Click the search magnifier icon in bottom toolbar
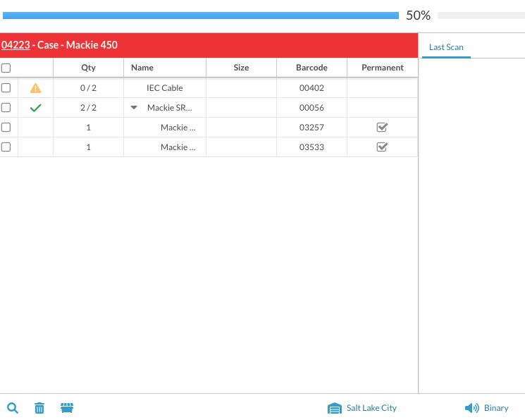This screenshot has height=420, width=525. 13,408
